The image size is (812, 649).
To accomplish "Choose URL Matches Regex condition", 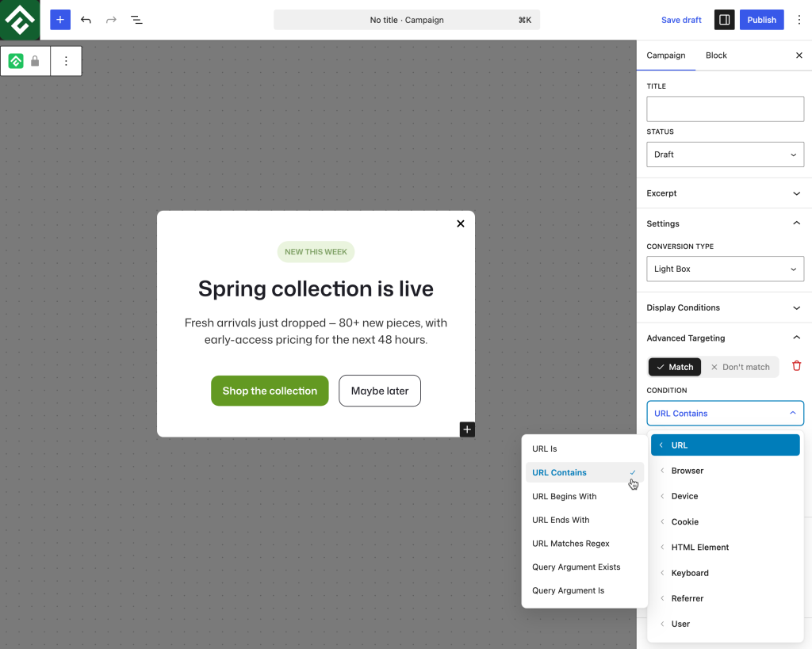I will tap(584, 544).
